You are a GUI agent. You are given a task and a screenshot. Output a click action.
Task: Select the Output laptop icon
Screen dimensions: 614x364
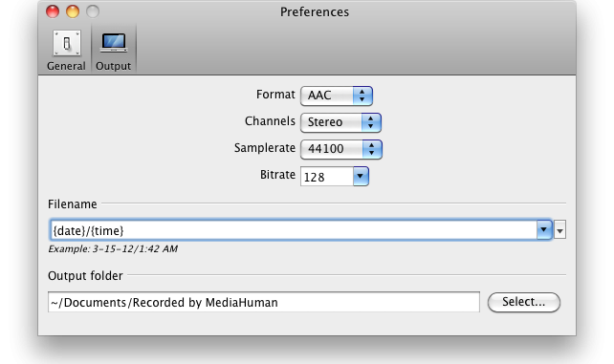point(114,43)
